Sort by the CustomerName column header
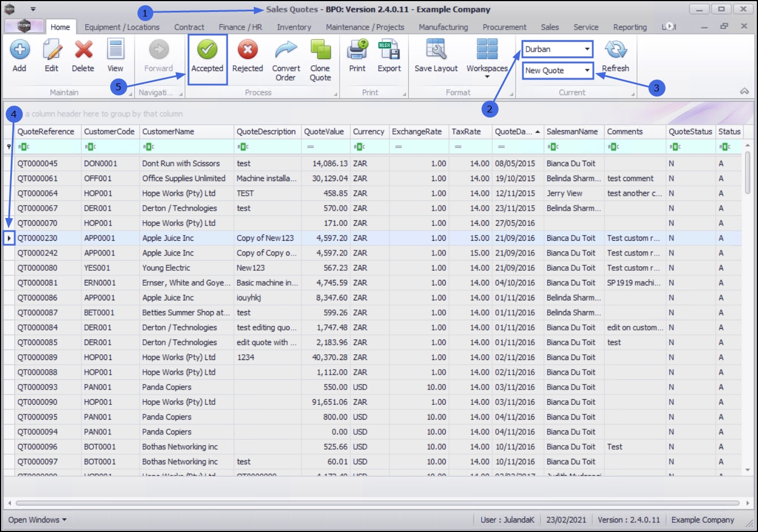 pos(186,131)
